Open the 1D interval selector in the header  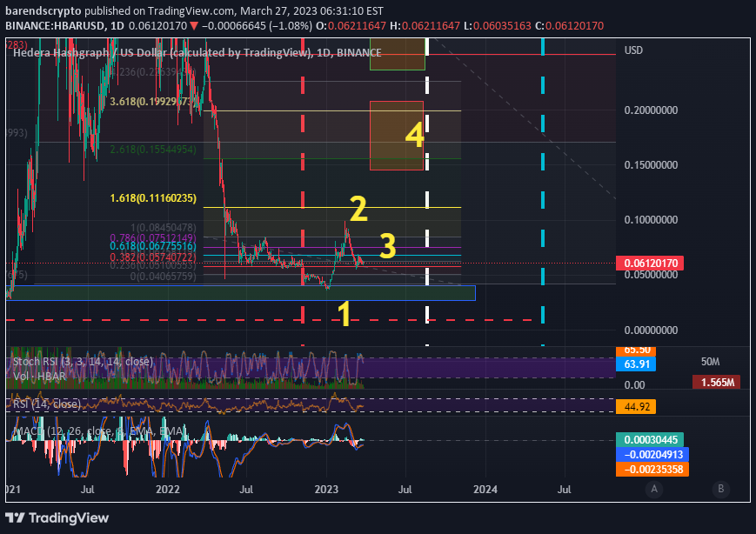(x=117, y=26)
